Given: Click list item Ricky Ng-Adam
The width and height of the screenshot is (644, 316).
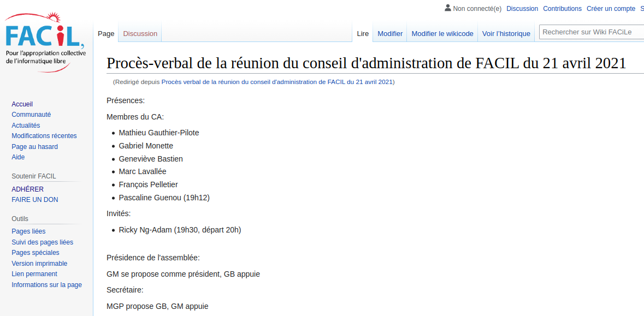Looking at the screenshot, I should tap(180, 230).
